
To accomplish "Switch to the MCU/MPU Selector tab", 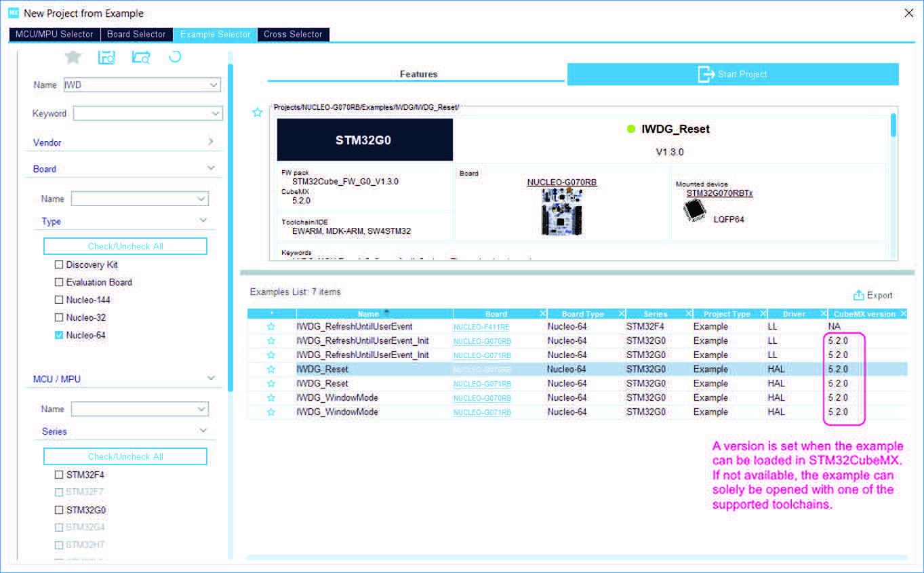I will tap(55, 34).
